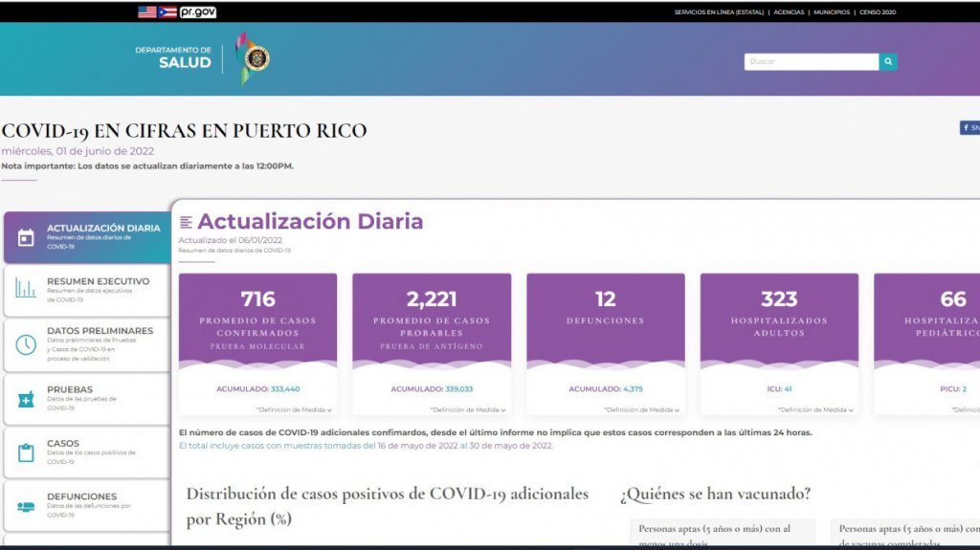
Task: Open the Municipios link
Action: tap(832, 11)
